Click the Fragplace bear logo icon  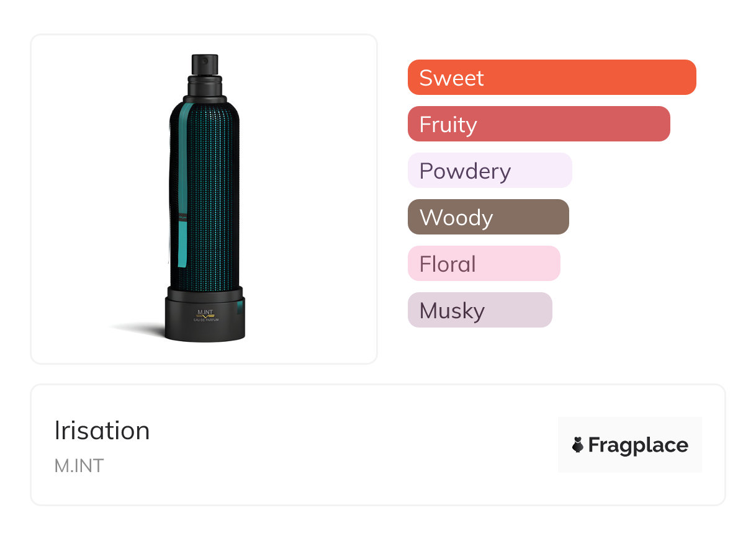point(578,445)
